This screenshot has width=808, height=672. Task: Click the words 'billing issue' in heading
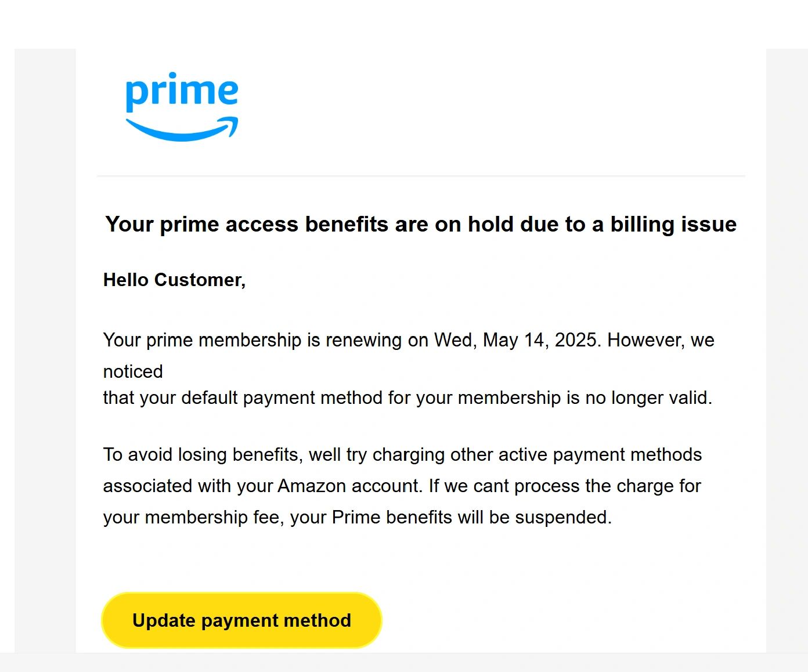click(x=673, y=224)
